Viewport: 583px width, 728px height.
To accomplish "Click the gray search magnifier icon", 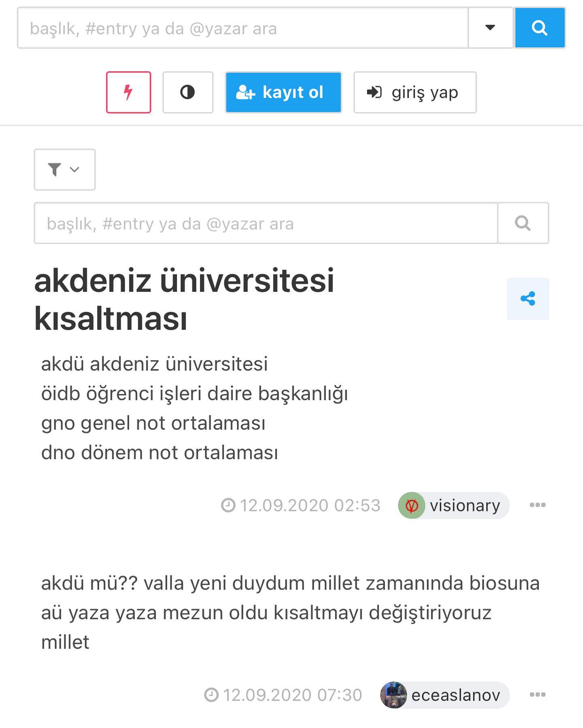I will click(x=523, y=223).
